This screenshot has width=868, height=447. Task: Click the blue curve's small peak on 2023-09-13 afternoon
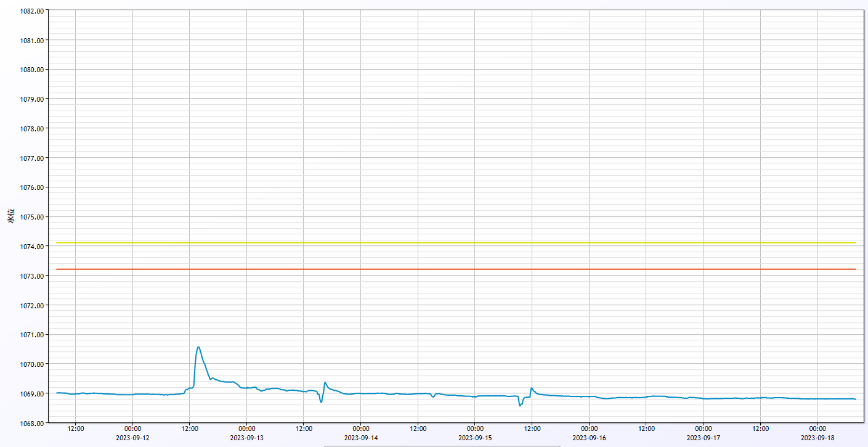point(325,382)
